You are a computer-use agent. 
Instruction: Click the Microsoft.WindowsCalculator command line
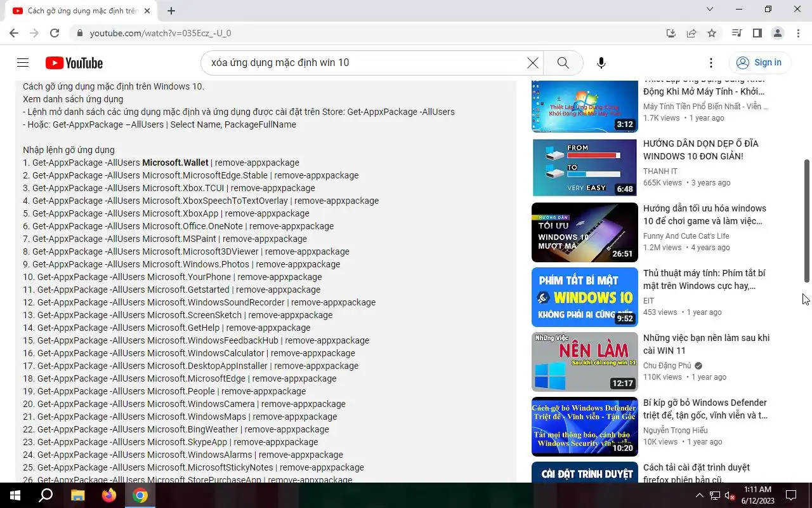[x=189, y=353]
